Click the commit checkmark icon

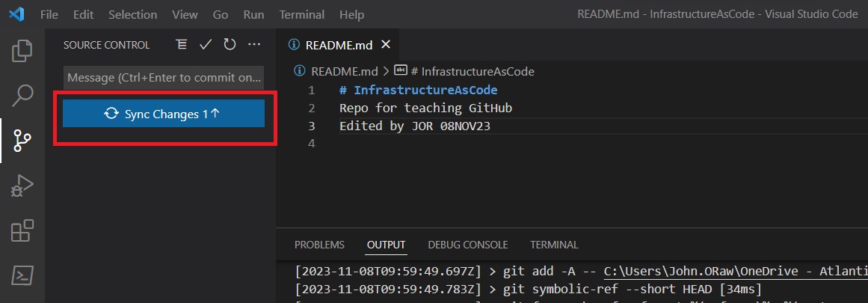[206, 45]
